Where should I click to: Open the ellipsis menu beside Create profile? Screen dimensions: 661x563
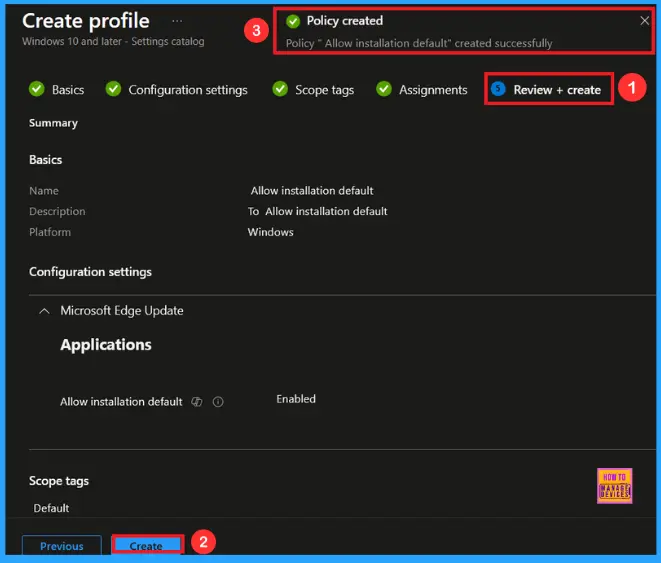(x=177, y=21)
